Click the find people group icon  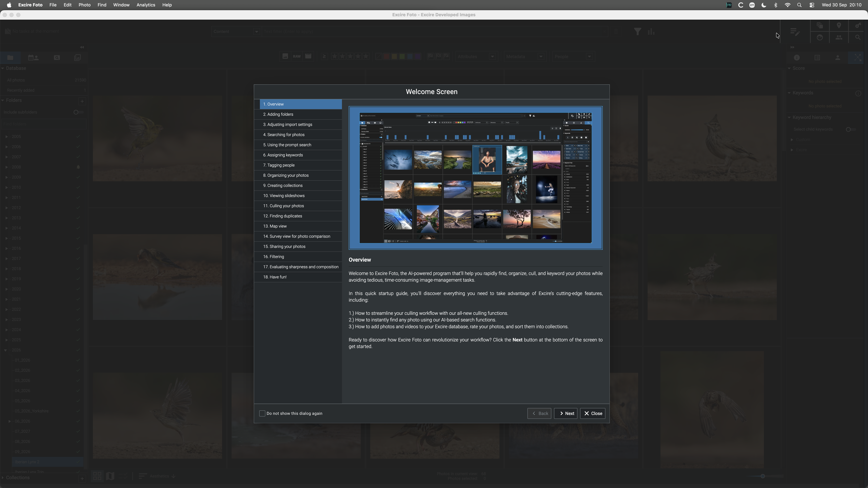839,38
